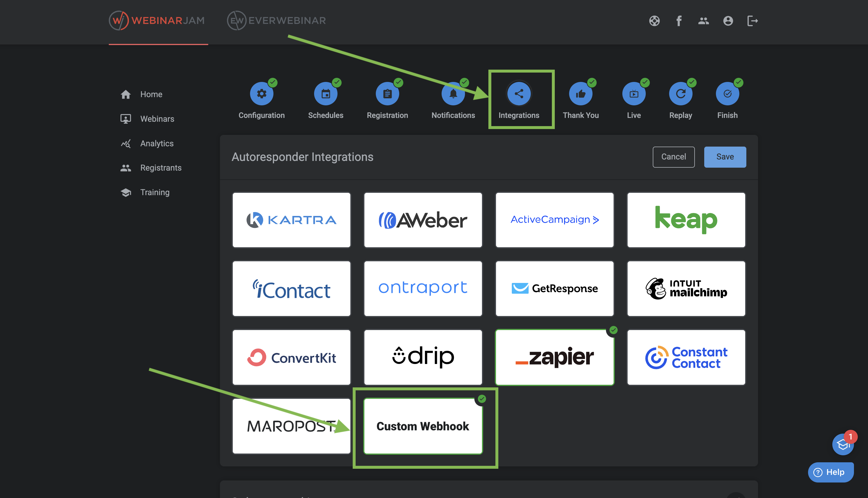Click the Schedules step label
Screen dimensions: 868x498
(x=325, y=116)
